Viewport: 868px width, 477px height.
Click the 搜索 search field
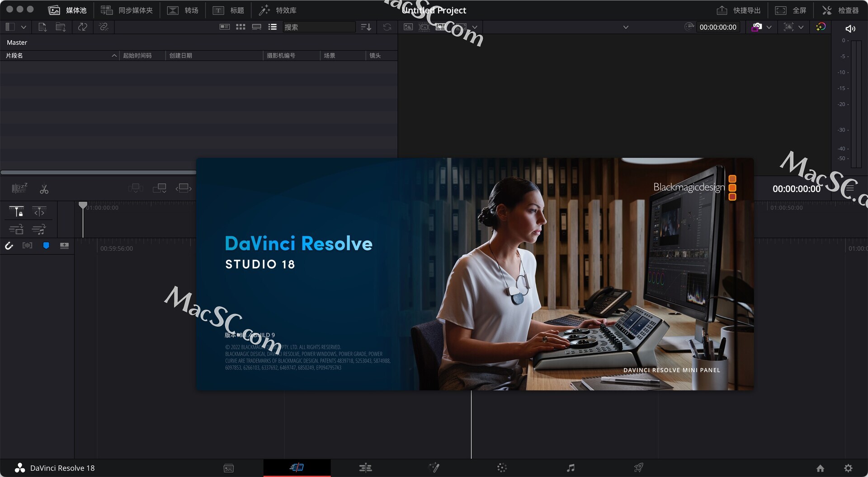(319, 27)
